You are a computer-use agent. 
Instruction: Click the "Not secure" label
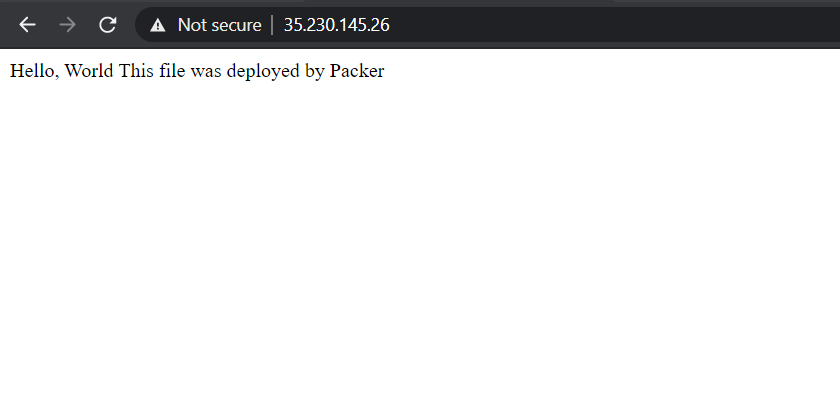pos(220,25)
